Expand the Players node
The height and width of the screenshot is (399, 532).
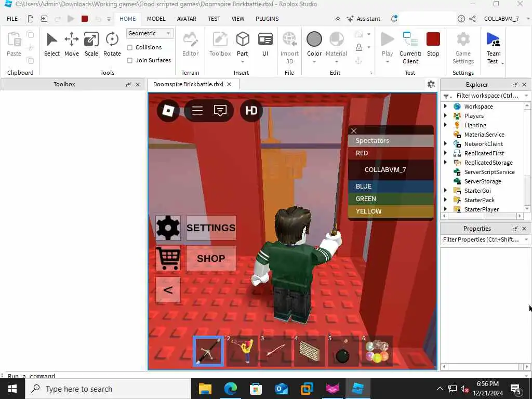click(x=445, y=116)
